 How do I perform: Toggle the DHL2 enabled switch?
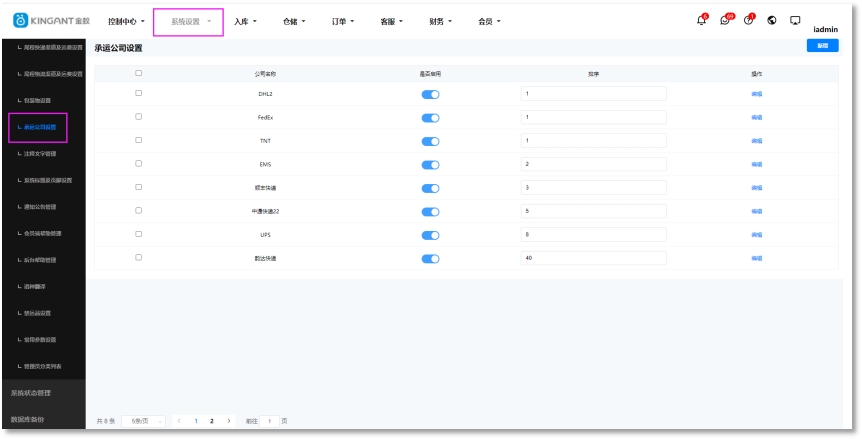(x=430, y=95)
